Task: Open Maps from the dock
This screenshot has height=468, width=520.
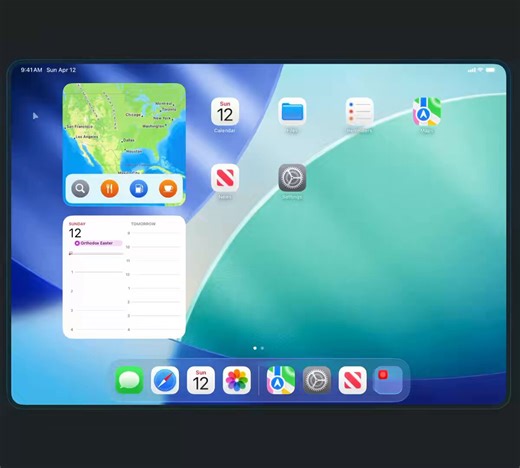Action: [x=281, y=380]
